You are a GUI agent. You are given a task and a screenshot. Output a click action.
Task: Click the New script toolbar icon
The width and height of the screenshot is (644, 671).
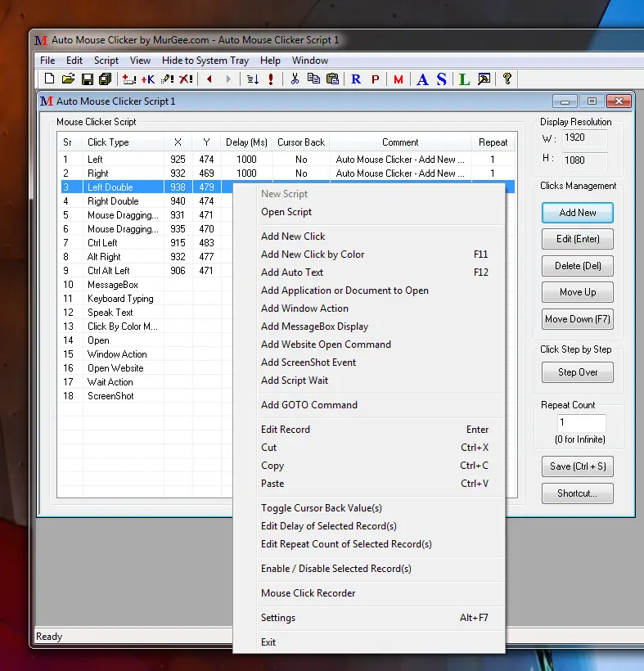(x=50, y=79)
